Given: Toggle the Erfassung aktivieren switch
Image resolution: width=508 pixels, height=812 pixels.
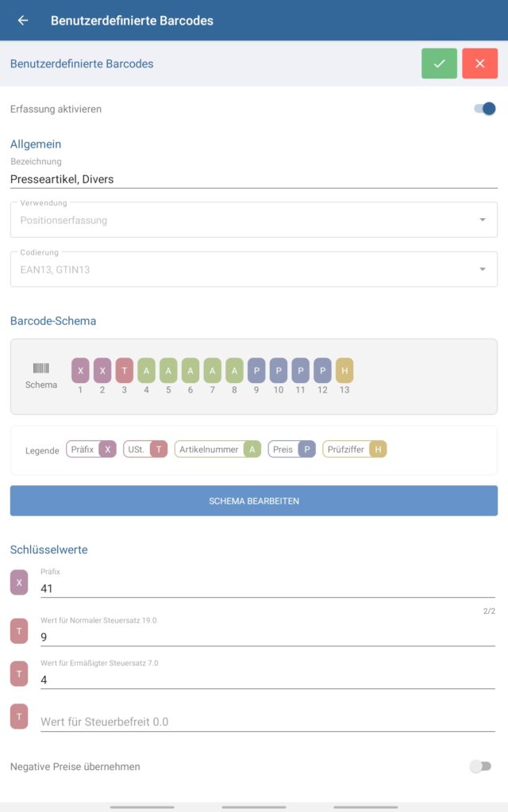Looking at the screenshot, I should point(484,109).
